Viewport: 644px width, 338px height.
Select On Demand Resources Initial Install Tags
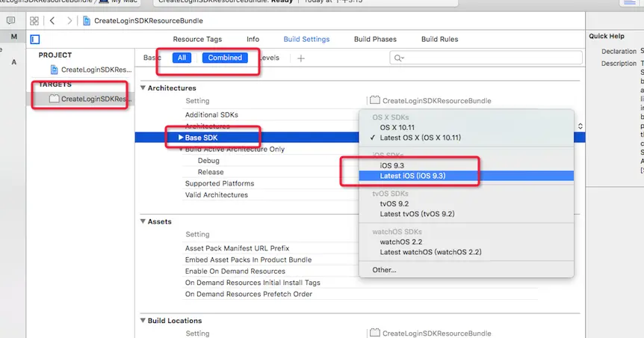click(253, 283)
